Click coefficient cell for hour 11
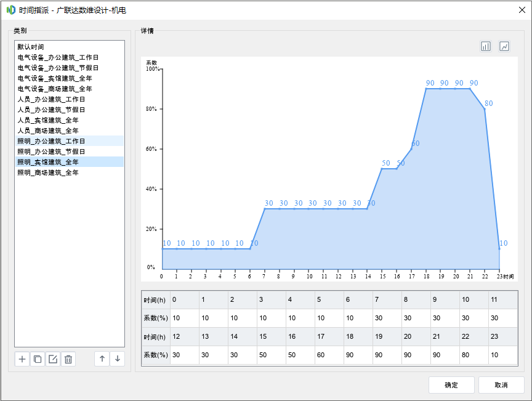This screenshot has height=401, width=532. click(x=503, y=318)
